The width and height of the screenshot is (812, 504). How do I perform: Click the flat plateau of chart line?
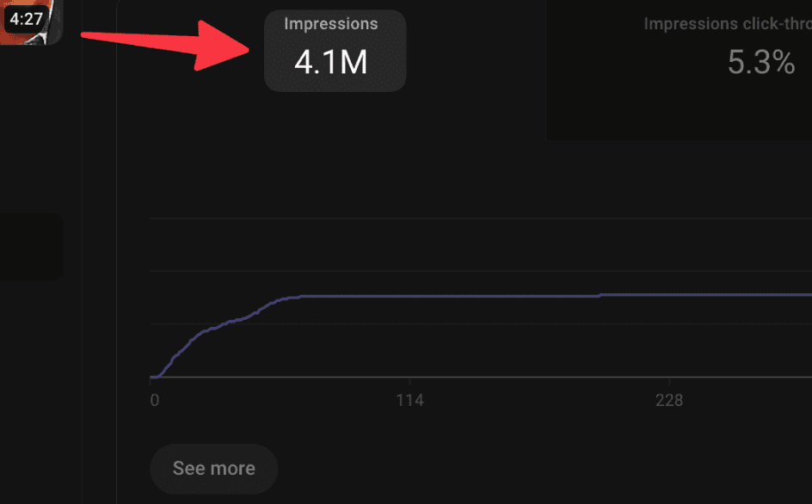pyautogui.click(x=447, y=296)
